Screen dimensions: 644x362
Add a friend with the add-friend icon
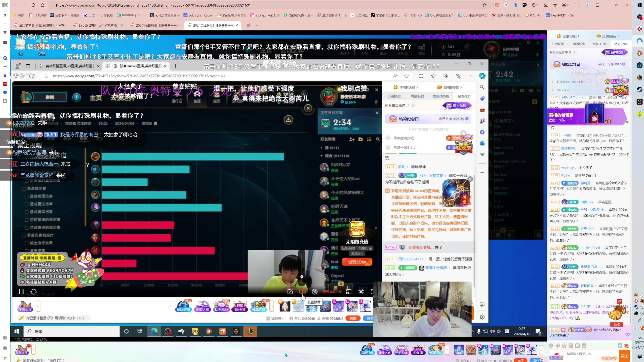coord(352,139)
